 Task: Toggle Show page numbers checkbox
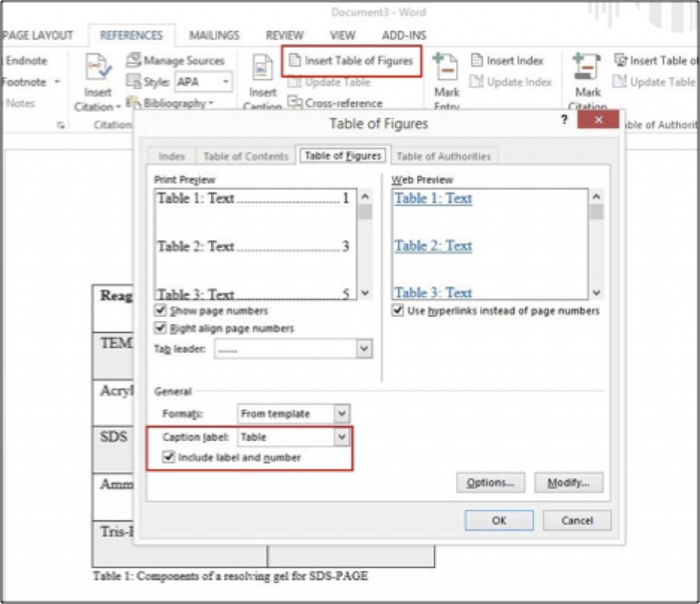click(160, 310)
